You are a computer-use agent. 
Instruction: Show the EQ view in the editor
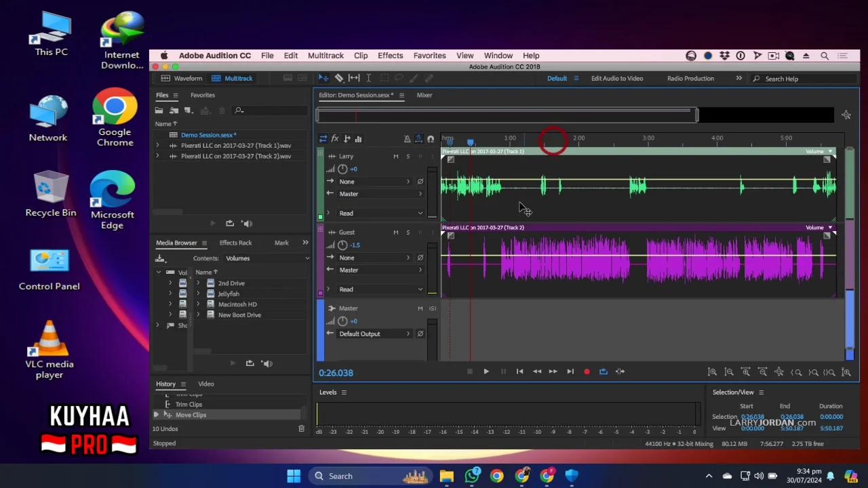[358, 139]
